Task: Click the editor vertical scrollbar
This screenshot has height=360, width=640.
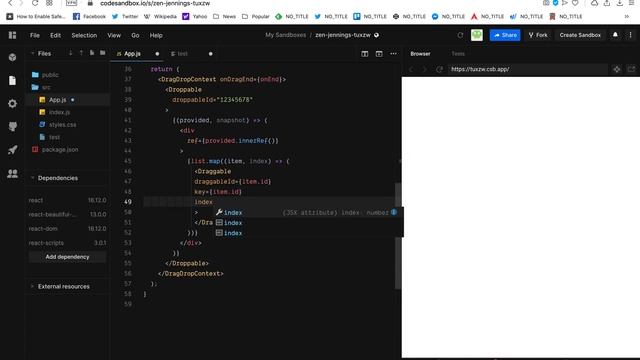Action: (398, 236)
